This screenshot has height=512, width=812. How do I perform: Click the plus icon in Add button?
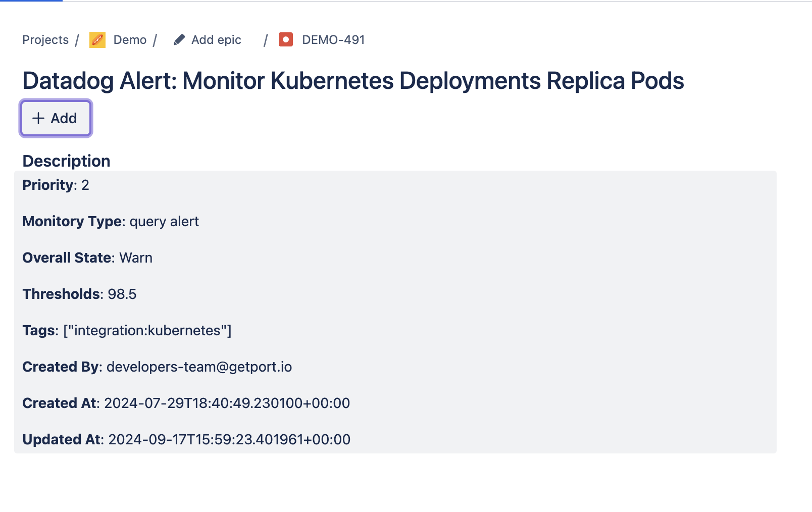[x=38, y=118]
